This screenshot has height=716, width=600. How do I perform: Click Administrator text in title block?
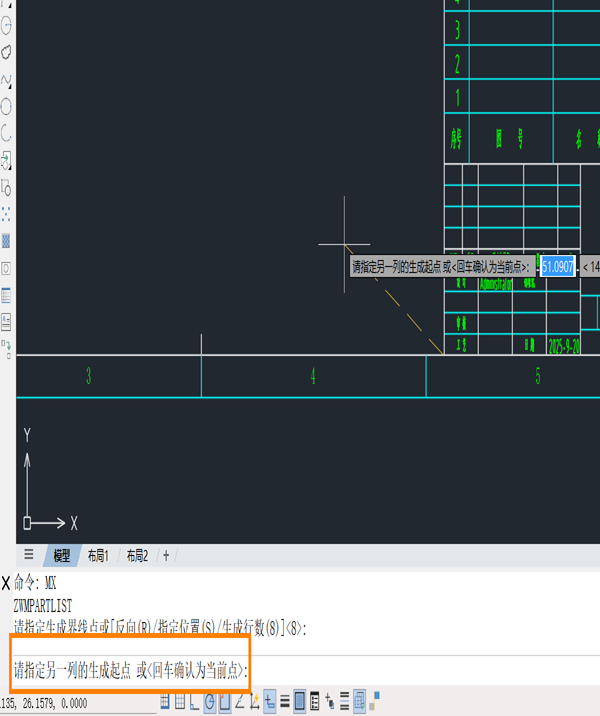tap(495, 284)
